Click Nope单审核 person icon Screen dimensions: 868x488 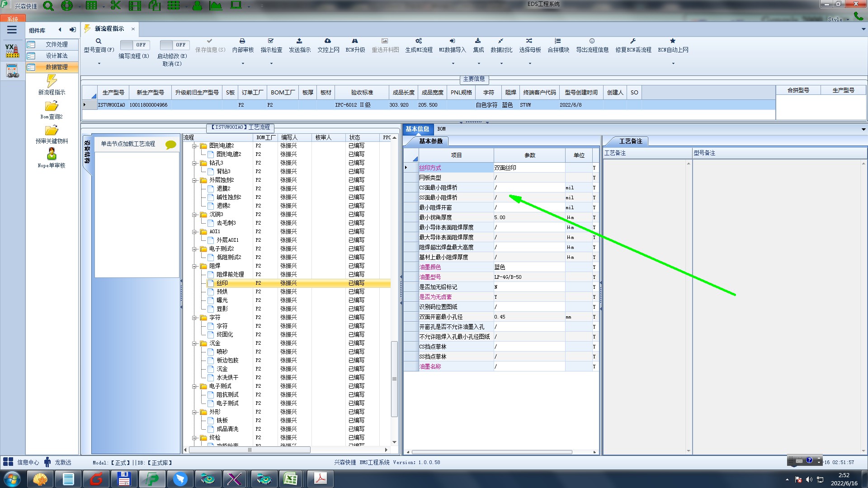click(52, 154)
